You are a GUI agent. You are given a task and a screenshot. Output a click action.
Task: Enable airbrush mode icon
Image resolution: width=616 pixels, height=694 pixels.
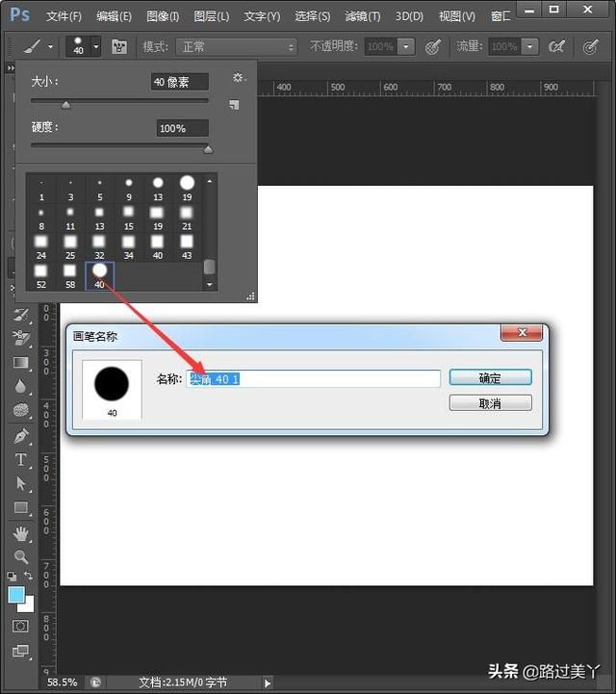point(556,46)
